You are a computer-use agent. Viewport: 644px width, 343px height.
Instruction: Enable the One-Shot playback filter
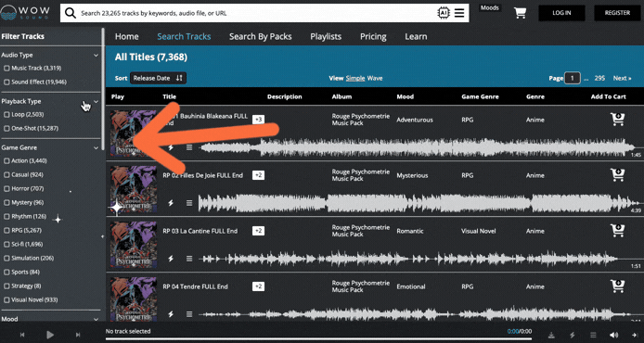[x=6, y=129]
